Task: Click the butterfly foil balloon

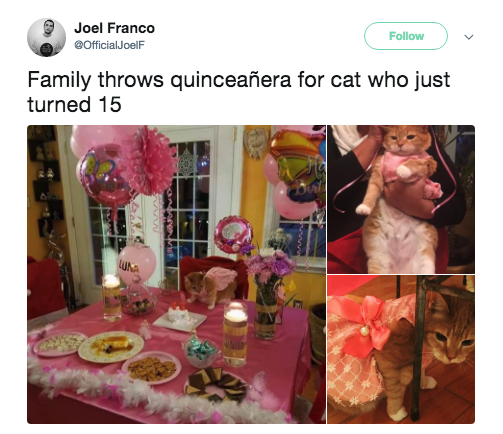Action: 102,175
